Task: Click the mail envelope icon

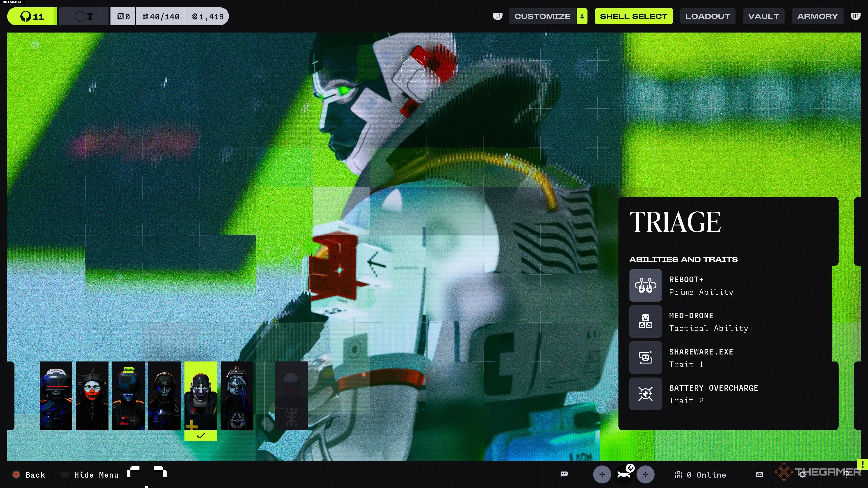Action: click(x=759, y=474)
